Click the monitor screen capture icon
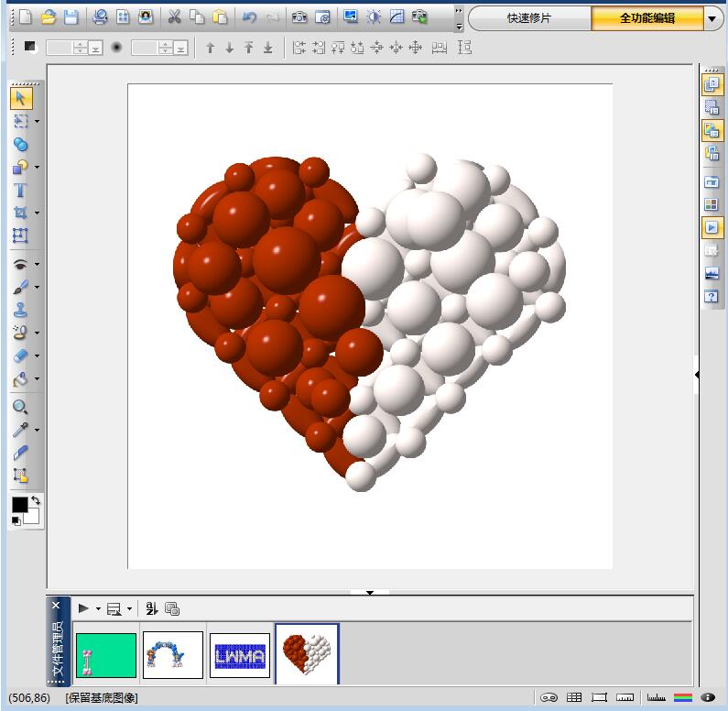 (351, 17)
